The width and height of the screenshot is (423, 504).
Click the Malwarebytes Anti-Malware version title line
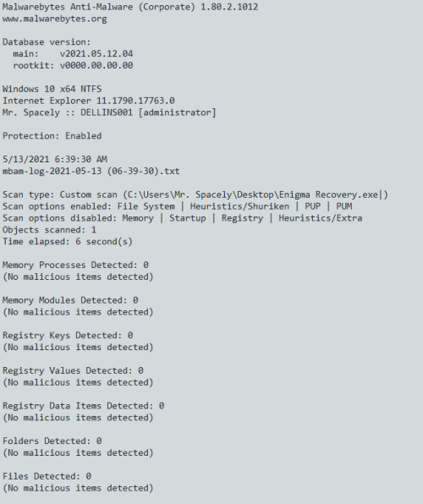[x=130, y=7]
